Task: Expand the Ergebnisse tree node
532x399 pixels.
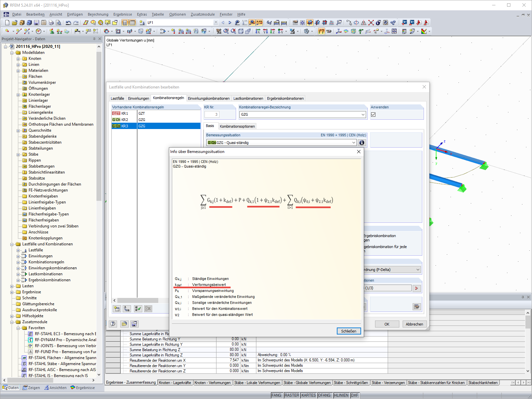Action: click(x=12, y=292)
